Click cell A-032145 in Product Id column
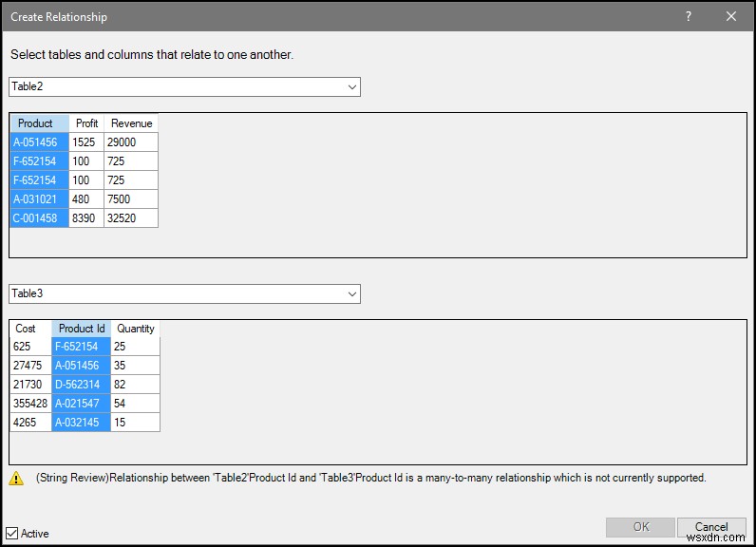 82,423
